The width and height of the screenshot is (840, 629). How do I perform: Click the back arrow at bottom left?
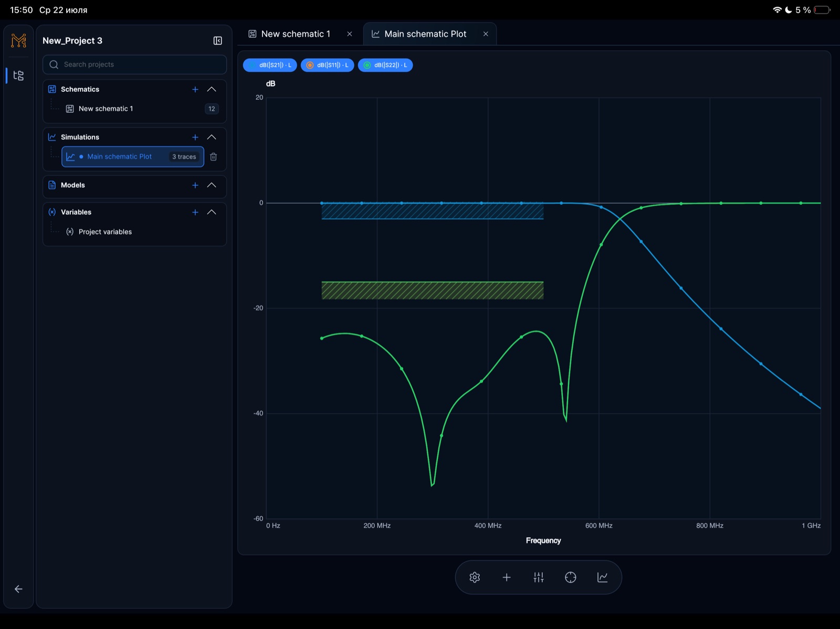18,589
